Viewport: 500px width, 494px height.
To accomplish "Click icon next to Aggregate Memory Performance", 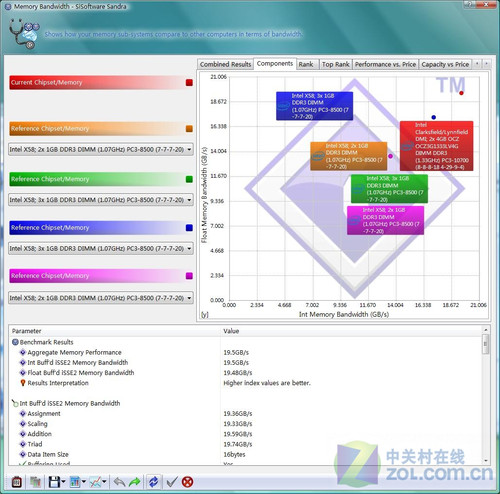I will pyautogui.click(x=23, y=352).
